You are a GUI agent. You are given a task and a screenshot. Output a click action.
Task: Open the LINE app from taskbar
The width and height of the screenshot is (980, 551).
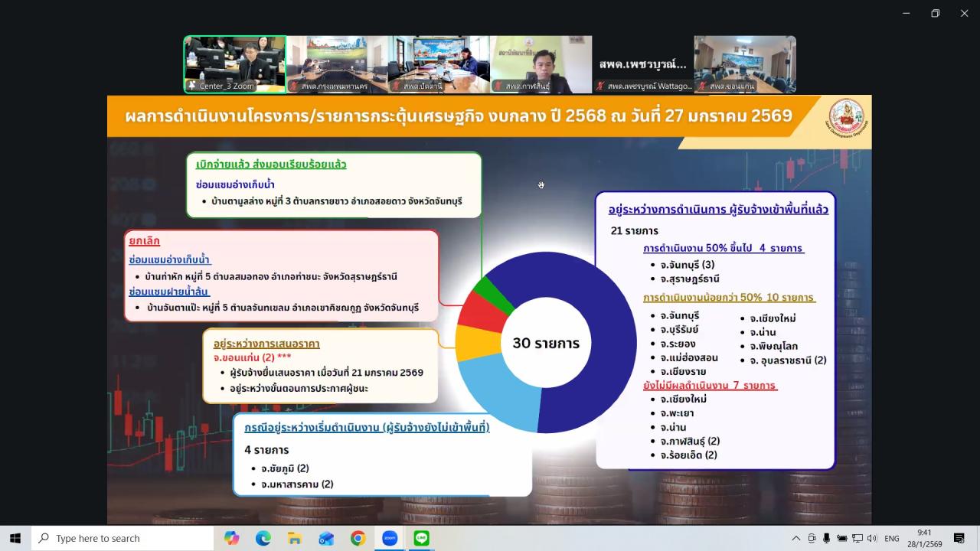421,538
